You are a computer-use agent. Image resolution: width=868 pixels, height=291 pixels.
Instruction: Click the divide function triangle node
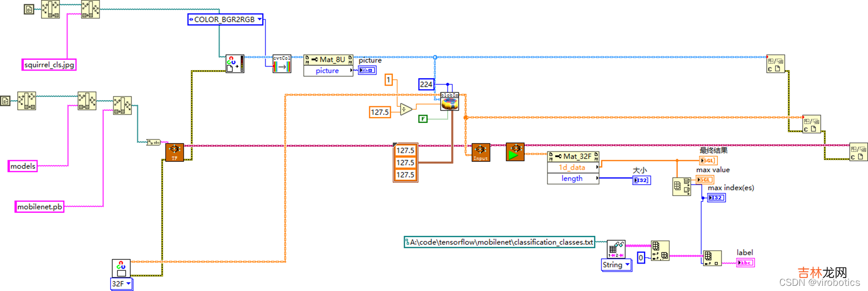coord(406,109)
